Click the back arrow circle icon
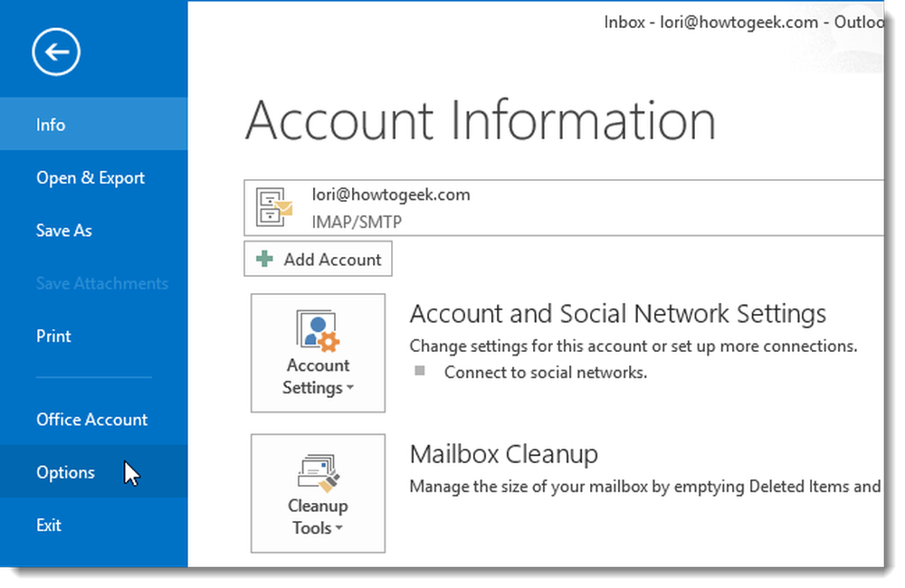905x588 pixels. [56, 52]
